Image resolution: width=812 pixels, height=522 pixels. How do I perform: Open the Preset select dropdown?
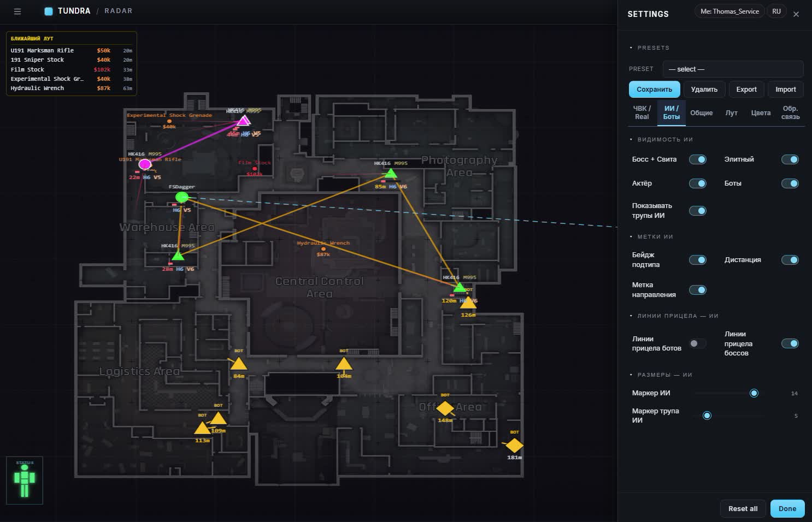pos(733,69)
